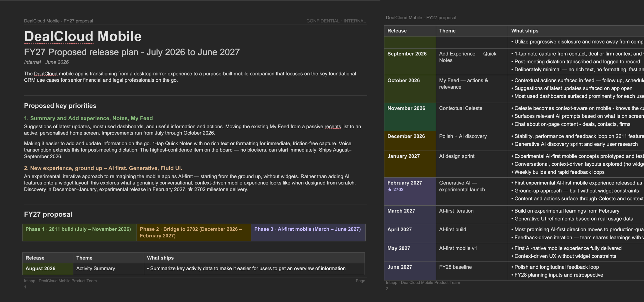Click the 'Proposed key priorities' heading
Image resolution: width=644 pixels, height=302 pixels.
[60, 106]
